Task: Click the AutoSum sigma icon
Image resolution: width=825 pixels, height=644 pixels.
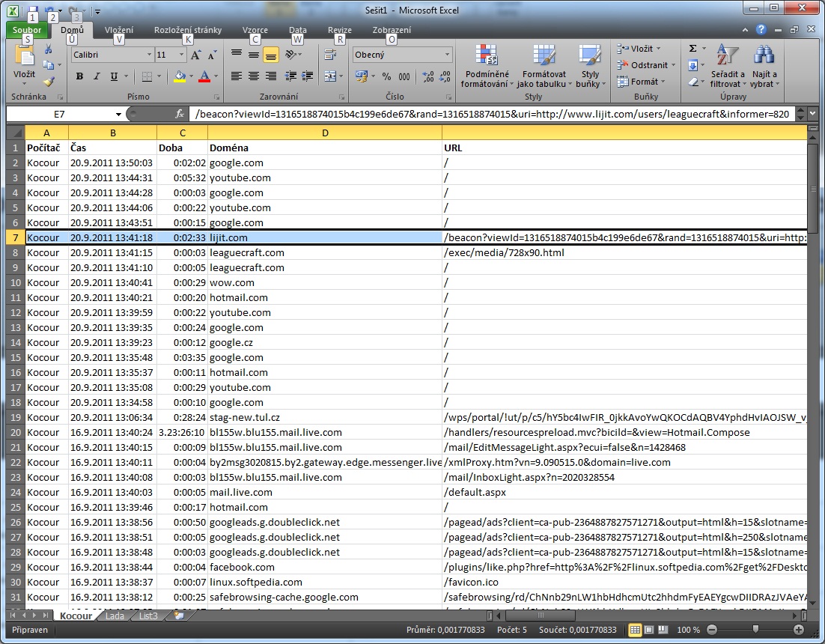Action: [x=693, y=49]
